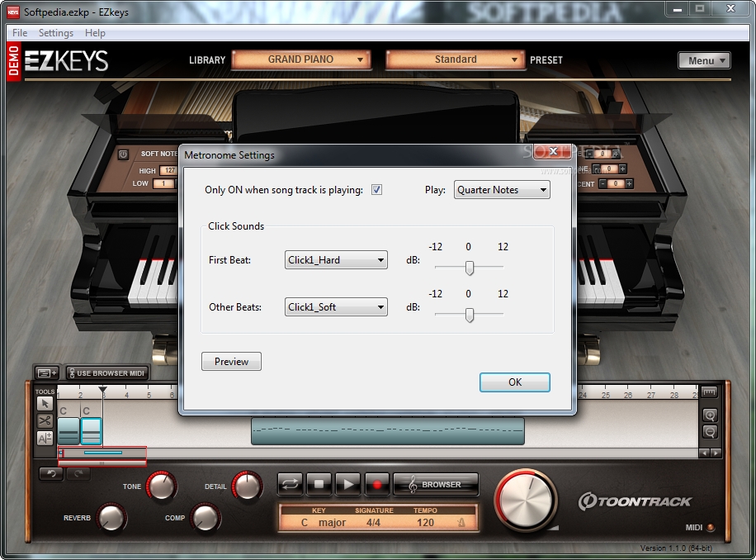Open the Settings menu

click(56, 33)
